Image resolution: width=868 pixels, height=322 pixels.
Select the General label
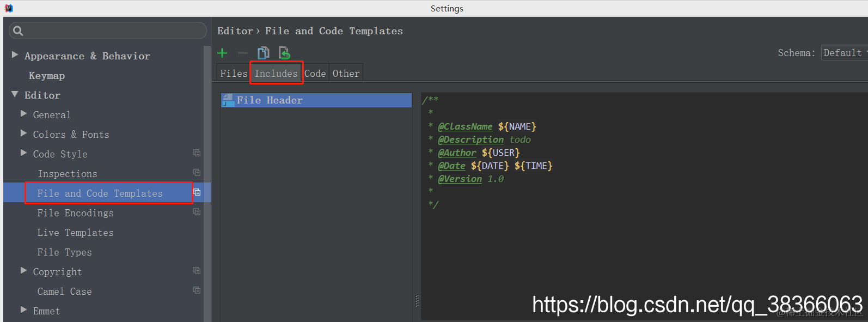[x=52, y=115]
